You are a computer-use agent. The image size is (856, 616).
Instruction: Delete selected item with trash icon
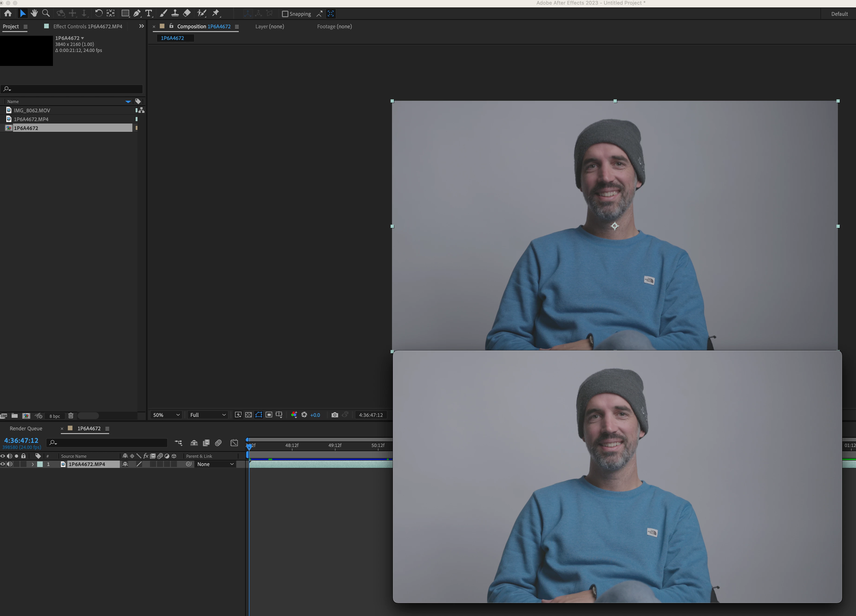(71, 416)
